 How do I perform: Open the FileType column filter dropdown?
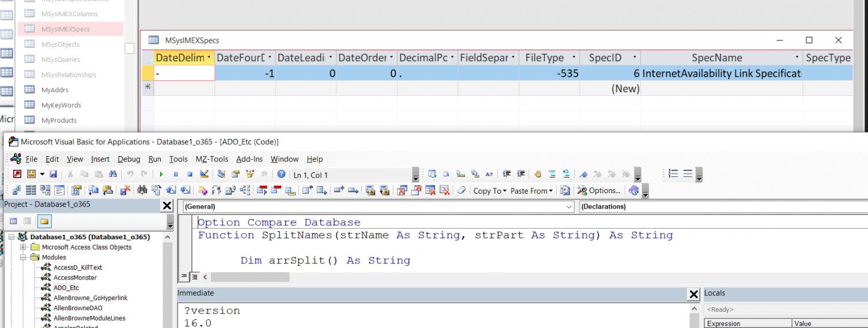[573, 58]
